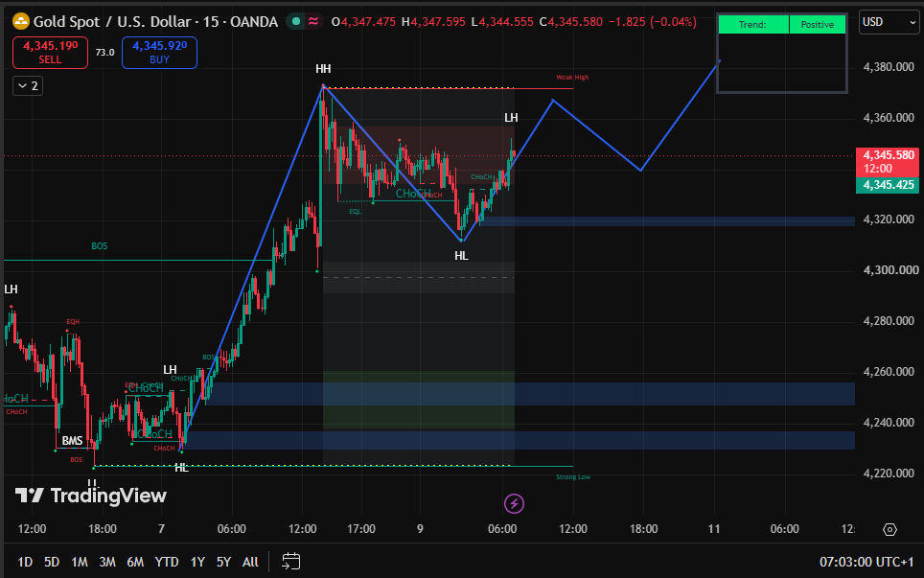Select the All time range

coord(250,562)
